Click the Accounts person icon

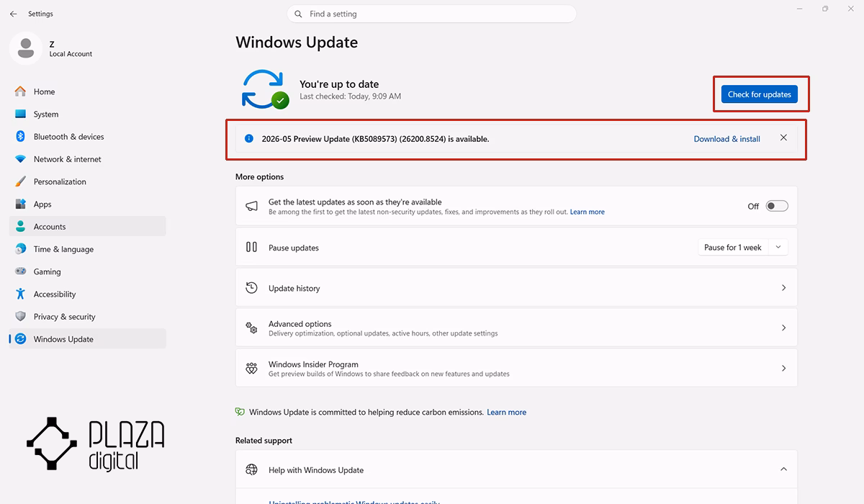click(20, 227)
